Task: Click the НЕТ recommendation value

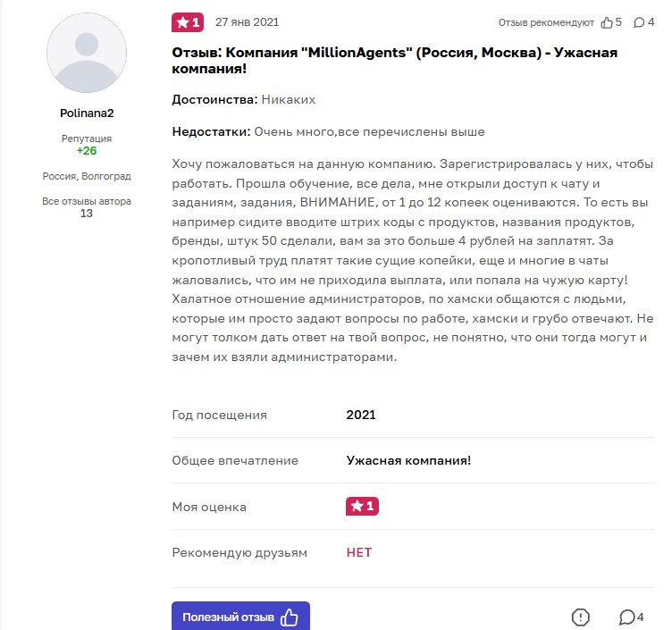Action: 359,552
